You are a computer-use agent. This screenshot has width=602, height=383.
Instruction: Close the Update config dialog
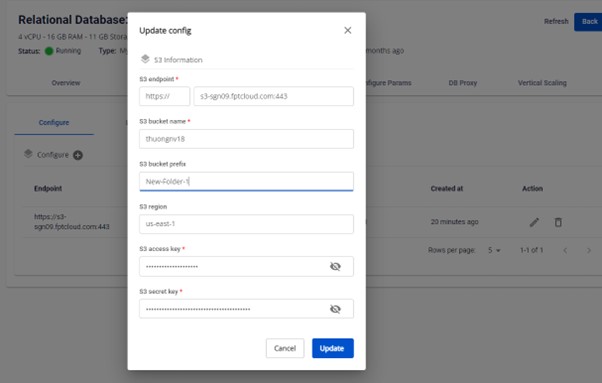click(x=347, y=30)
